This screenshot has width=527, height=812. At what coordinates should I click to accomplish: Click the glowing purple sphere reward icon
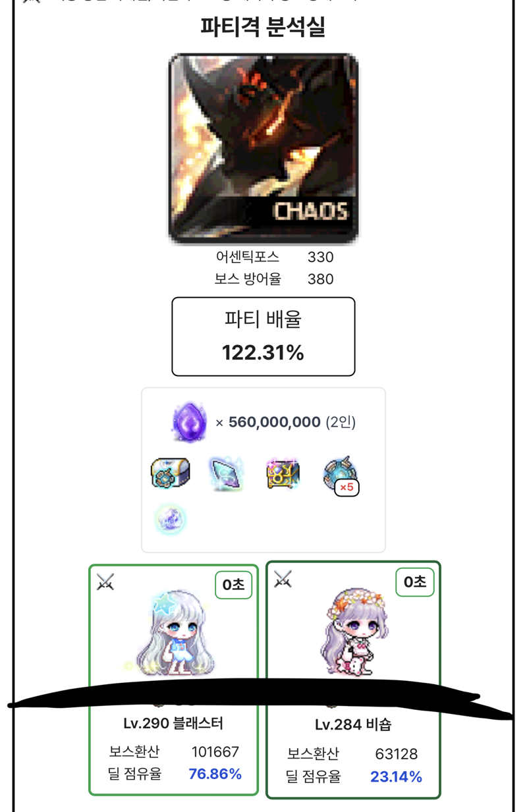click(x=170, y=519)
